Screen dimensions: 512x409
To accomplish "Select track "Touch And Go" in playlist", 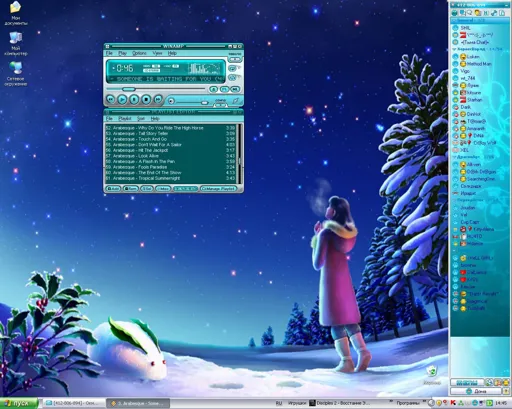I will tap(170, 139).
